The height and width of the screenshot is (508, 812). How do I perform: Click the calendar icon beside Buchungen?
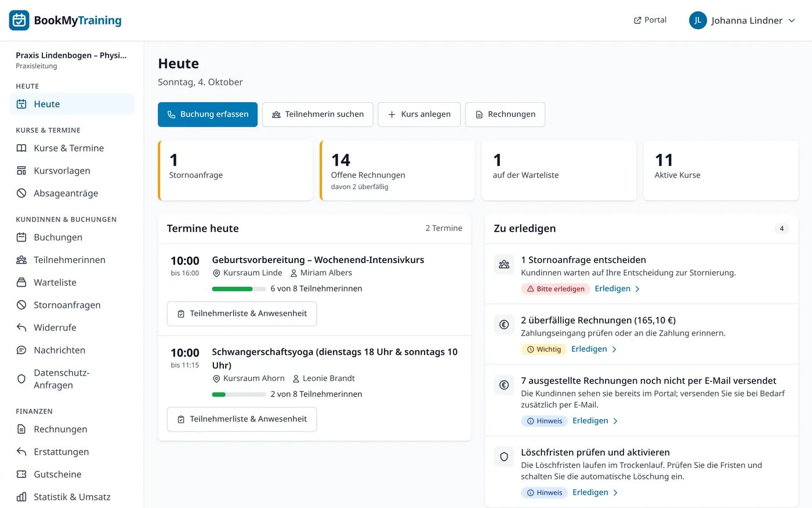click(21, 237)
